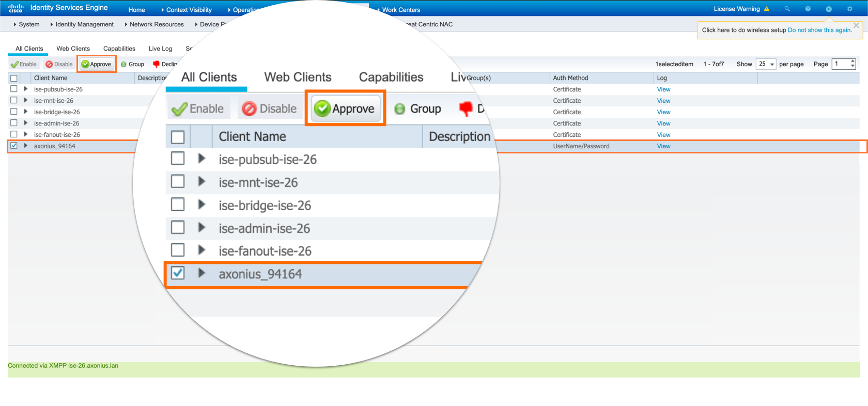Open the Context Visibility menu
The height and width of the screenshot is (406, 868).
(187, 10)
